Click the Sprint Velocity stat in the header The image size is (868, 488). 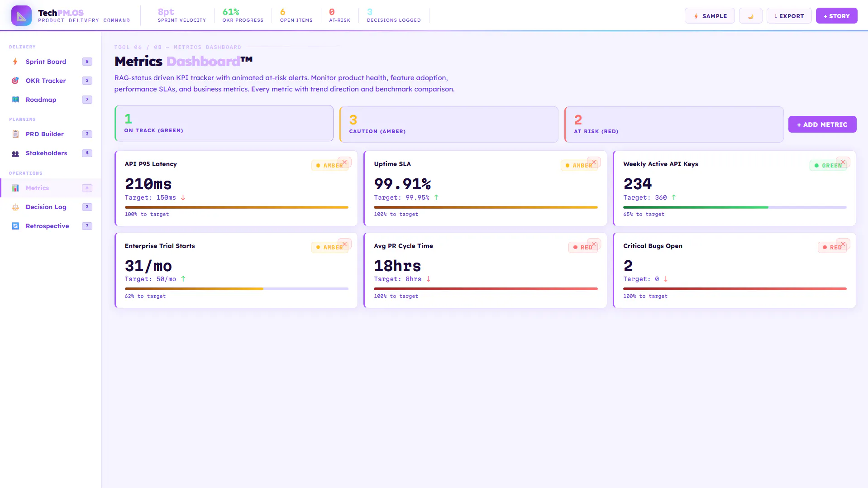(x=182, y=15)
